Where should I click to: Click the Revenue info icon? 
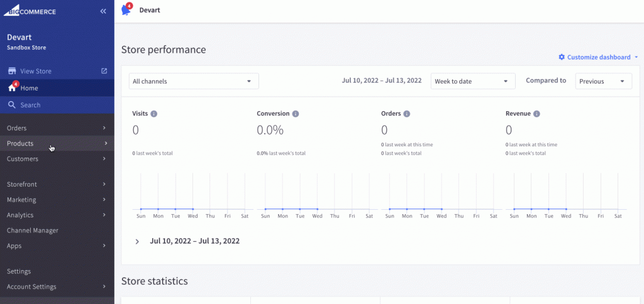[x=536, y=114]
